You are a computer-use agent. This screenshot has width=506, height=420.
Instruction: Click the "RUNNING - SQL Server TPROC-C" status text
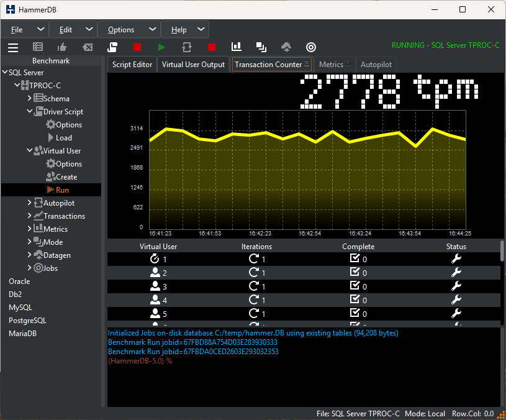446,45
